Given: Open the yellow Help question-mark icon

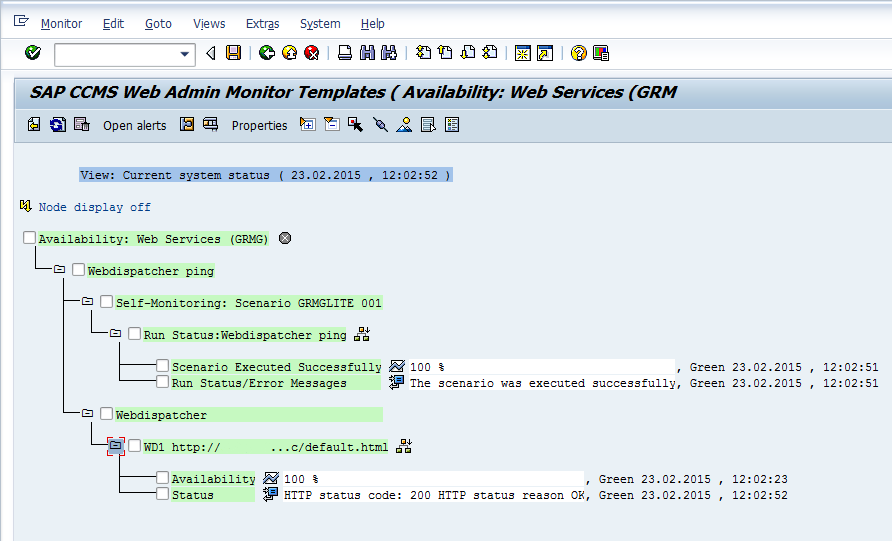Looking at the screenshot, I should [579, 53].
